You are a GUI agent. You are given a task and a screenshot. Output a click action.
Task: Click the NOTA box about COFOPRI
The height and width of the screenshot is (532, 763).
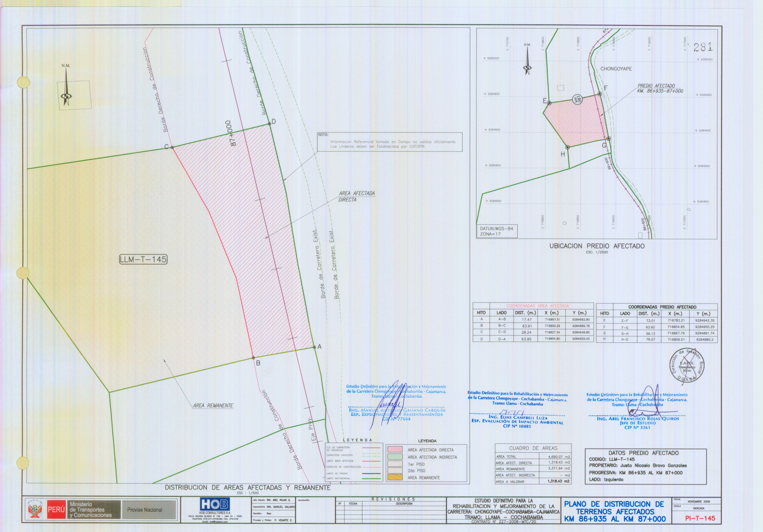[389, 142]
